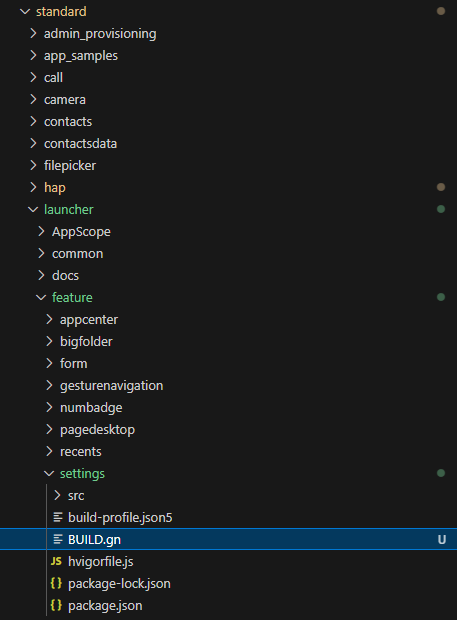Click the file icon beside build-profile.json5
Screen dimensions: 457x620
tap(58, 517)
